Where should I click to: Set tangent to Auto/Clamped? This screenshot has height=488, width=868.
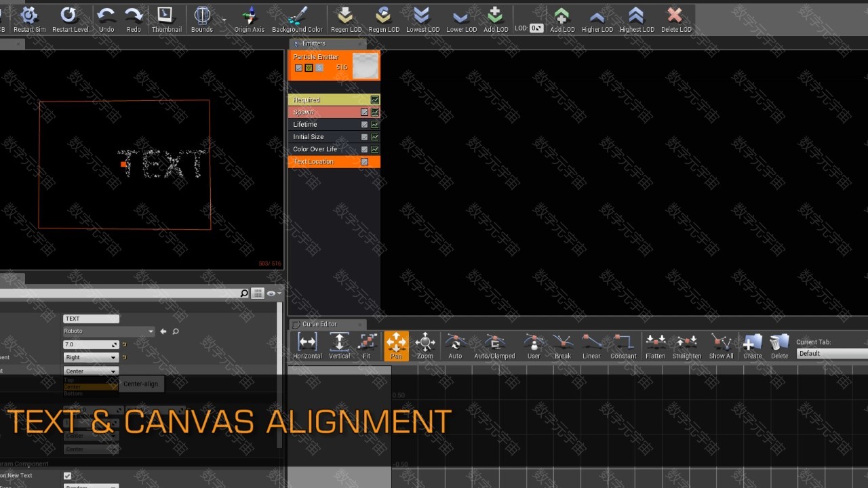coord(494,346)
